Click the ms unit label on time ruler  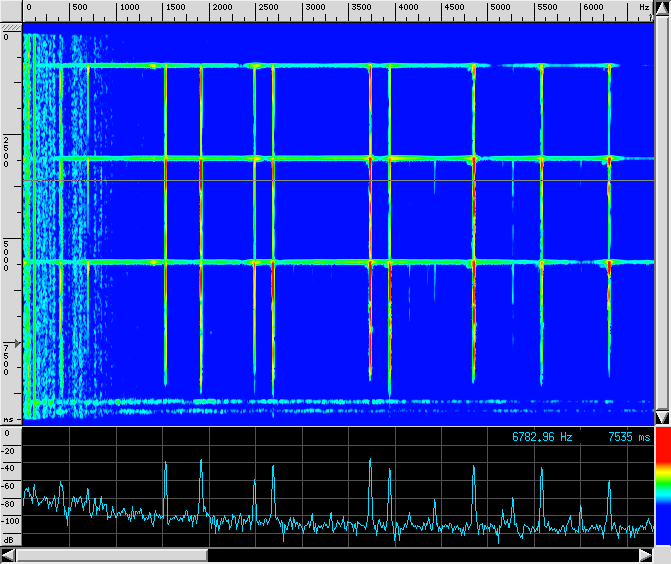click(8, 420)
